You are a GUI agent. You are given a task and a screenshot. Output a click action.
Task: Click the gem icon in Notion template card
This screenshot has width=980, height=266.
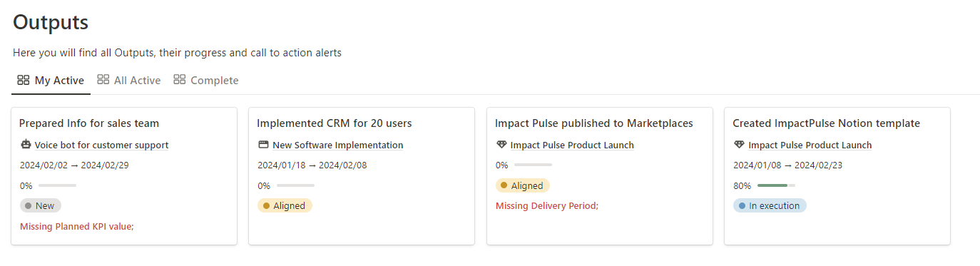pyautogui.click(x=739, y=145)
